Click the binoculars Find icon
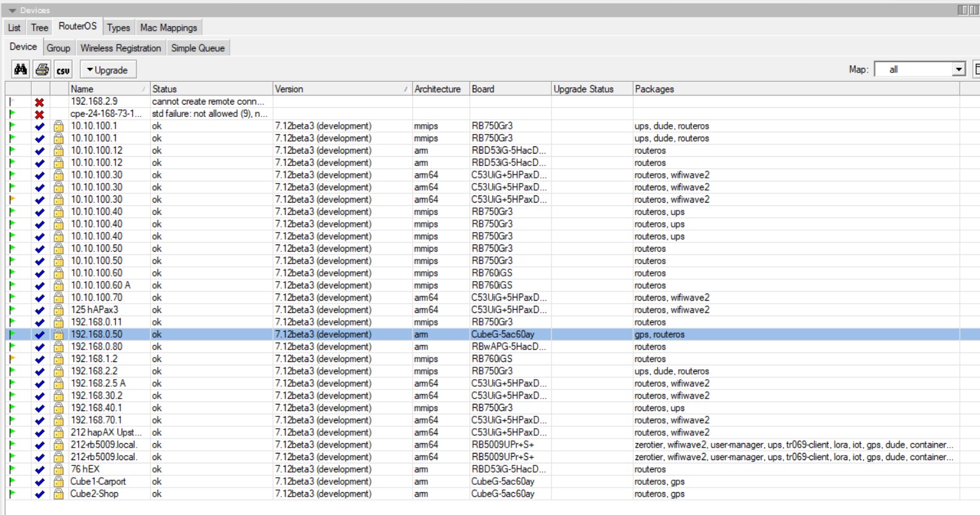 pyautogui.click(x=20, y=69)
